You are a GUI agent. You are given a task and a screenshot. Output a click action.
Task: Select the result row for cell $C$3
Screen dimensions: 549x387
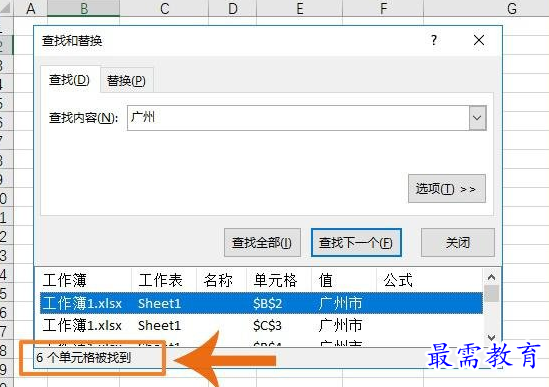pyautogui.click(x=261, y=325)
